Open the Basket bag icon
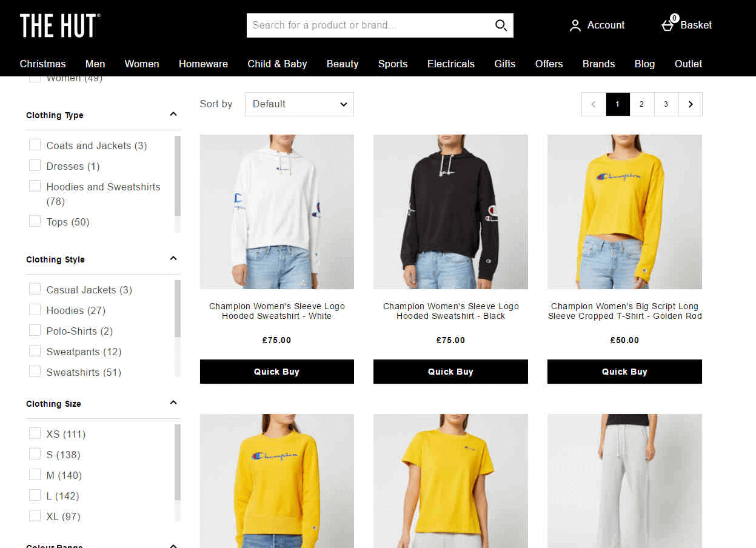Viewport: 756px width, 548px height. [x=667, y=25]
